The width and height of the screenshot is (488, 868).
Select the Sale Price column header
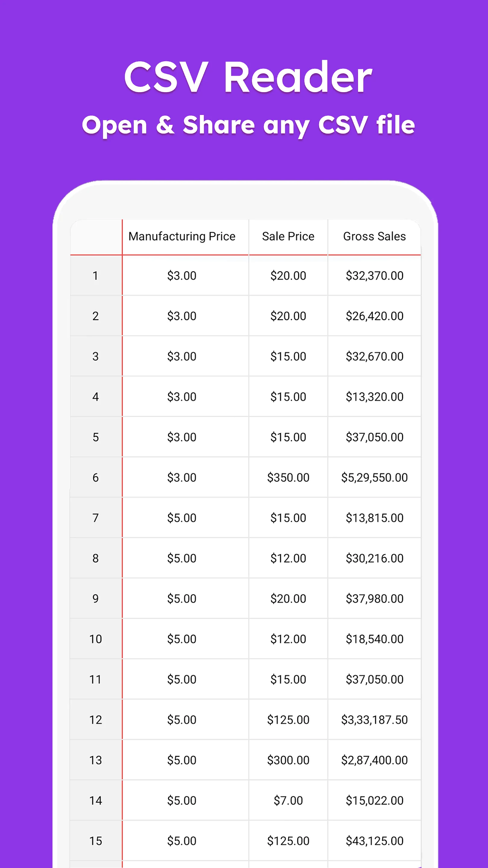[288, 237]
